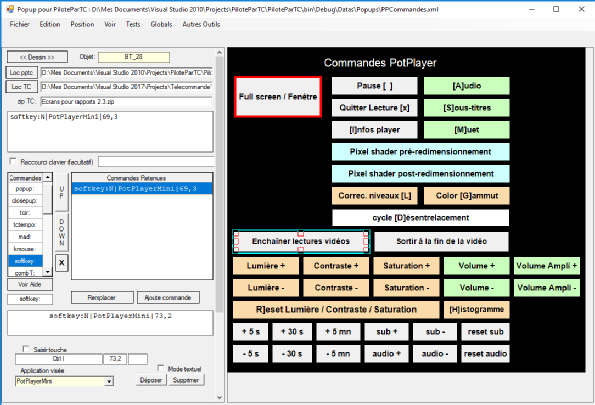The height and width of the screenshot is (405, 595).
Task: Click the [S]ous-titres button
Action: [x=466, y=108]
